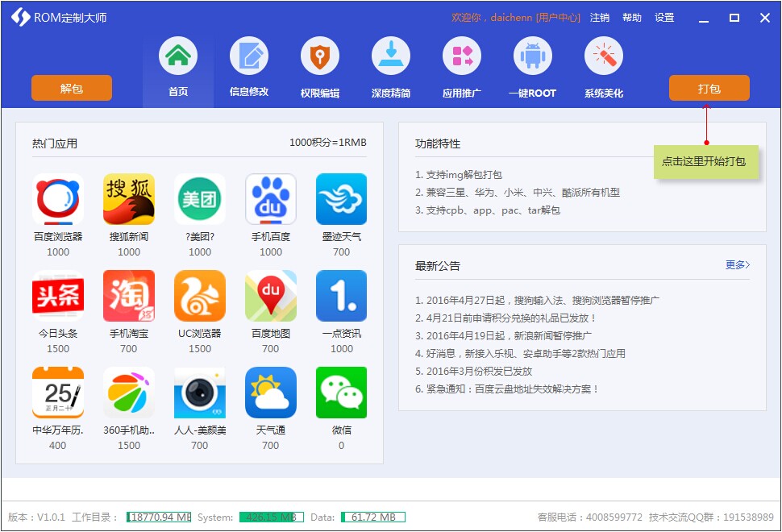782x532 pixels.
Task: Click the System storage progress bar
Action: [x=272, y=517]
